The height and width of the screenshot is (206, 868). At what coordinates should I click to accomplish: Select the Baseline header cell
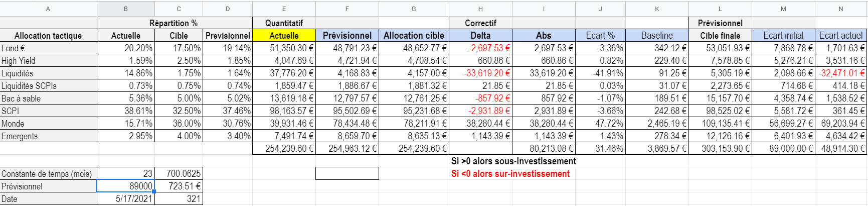pos(657,36)
